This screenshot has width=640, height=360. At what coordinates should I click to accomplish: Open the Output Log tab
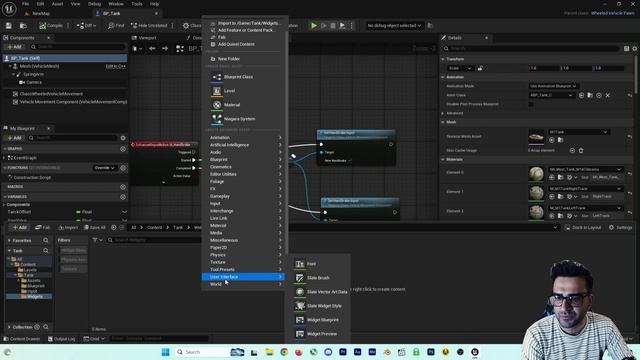tap(61, 339)
